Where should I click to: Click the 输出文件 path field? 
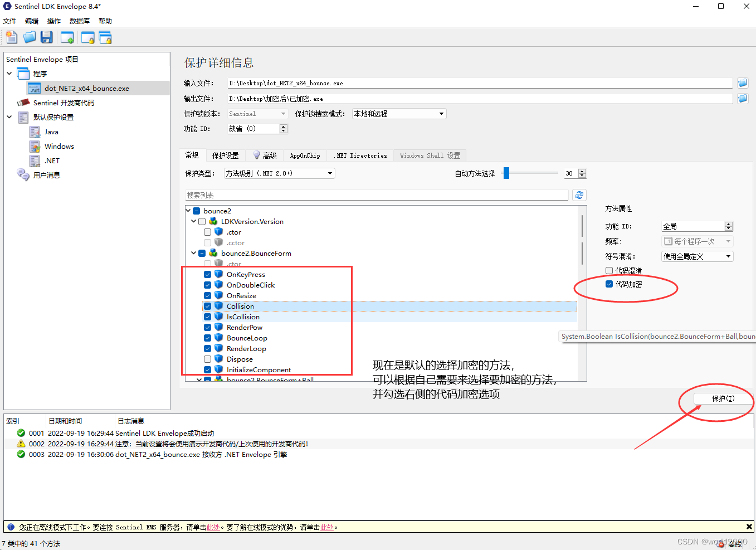point(480,99)
